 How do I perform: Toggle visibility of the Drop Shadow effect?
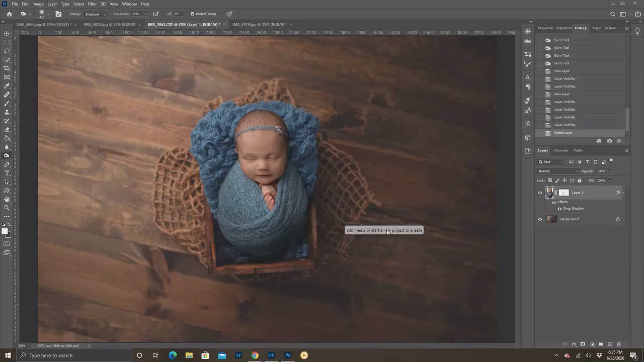pos(559,208)
